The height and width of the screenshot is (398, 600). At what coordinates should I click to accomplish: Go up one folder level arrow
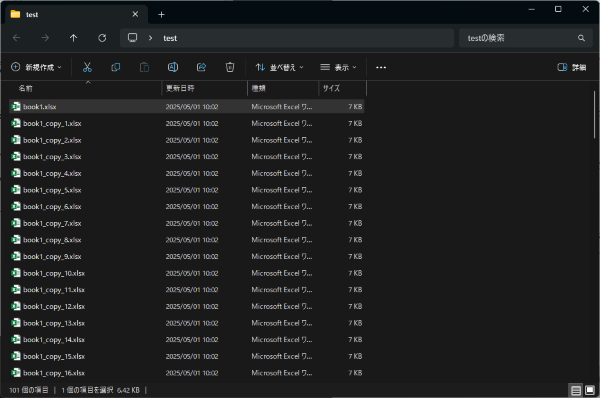coord(73,38)
